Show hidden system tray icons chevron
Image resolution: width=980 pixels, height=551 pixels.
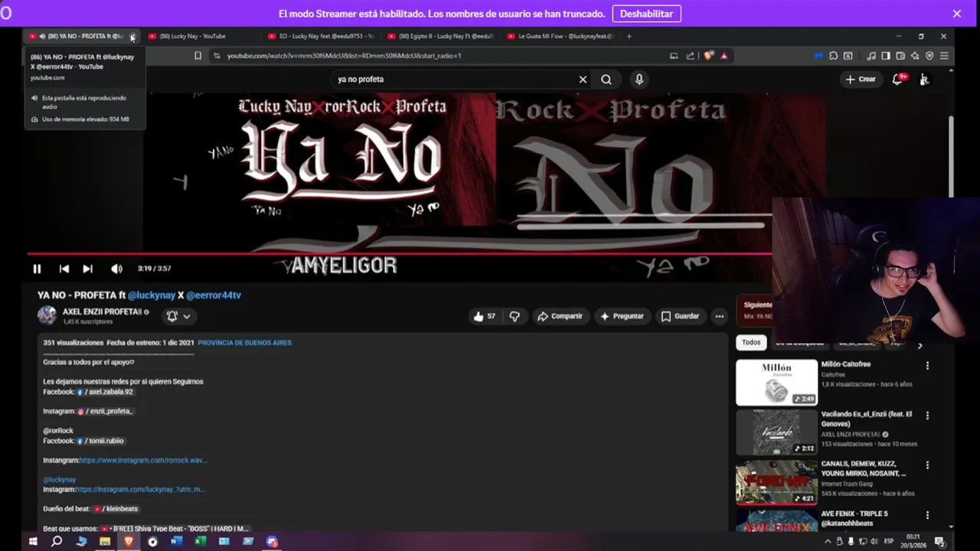828,541
